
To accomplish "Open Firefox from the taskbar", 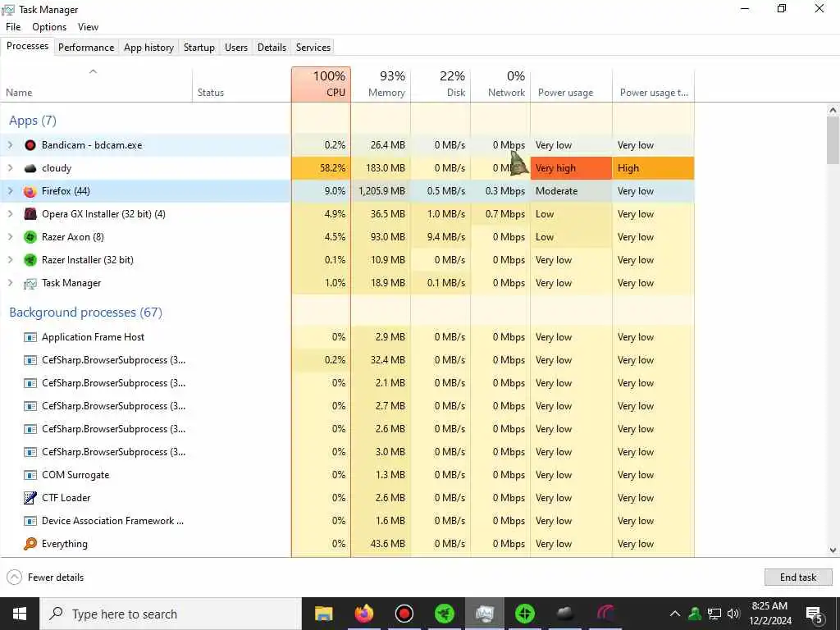I will [363, 614].
